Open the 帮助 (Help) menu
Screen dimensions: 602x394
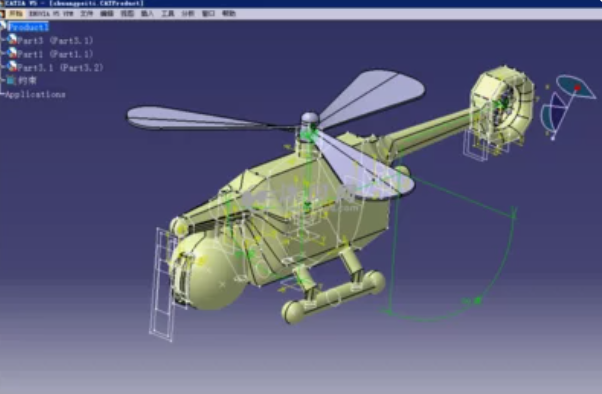pos(229,13)
